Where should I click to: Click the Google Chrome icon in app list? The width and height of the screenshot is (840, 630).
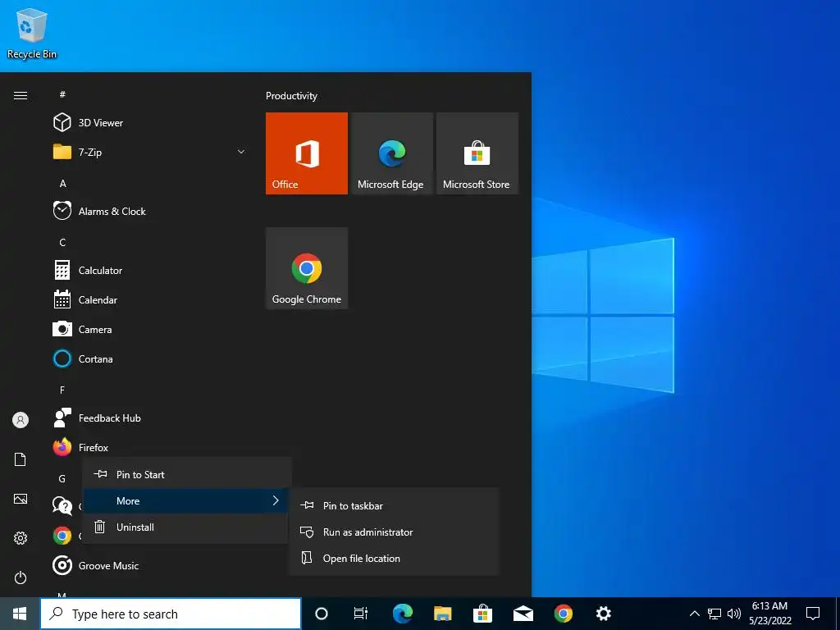pyautogui.click(x=62, y=535)
